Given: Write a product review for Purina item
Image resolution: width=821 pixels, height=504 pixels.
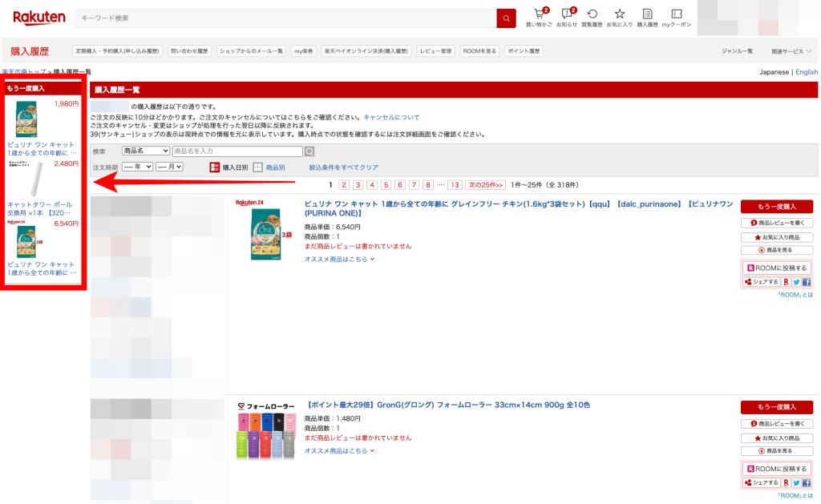Looking at the screenshot, I should coord(777,223).
